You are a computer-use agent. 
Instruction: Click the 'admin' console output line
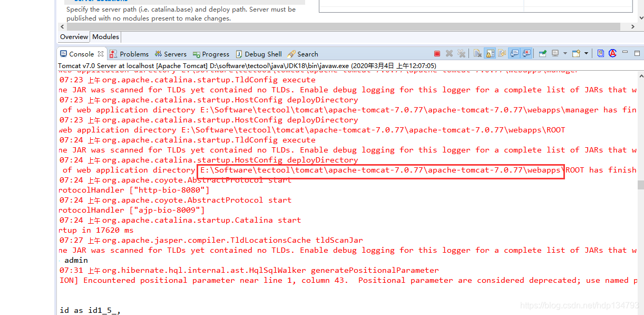click(76, 260)
